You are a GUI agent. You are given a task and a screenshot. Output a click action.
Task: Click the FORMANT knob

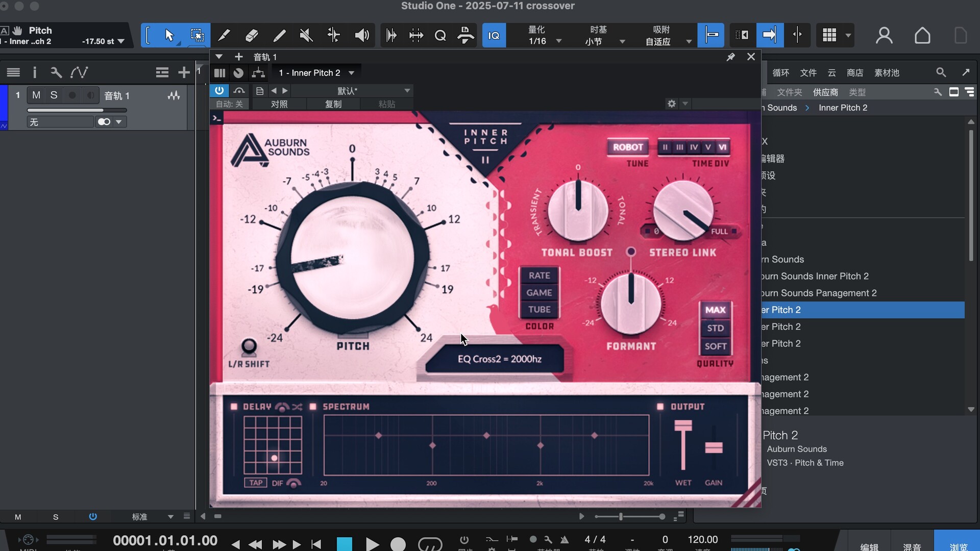(631, 304)
